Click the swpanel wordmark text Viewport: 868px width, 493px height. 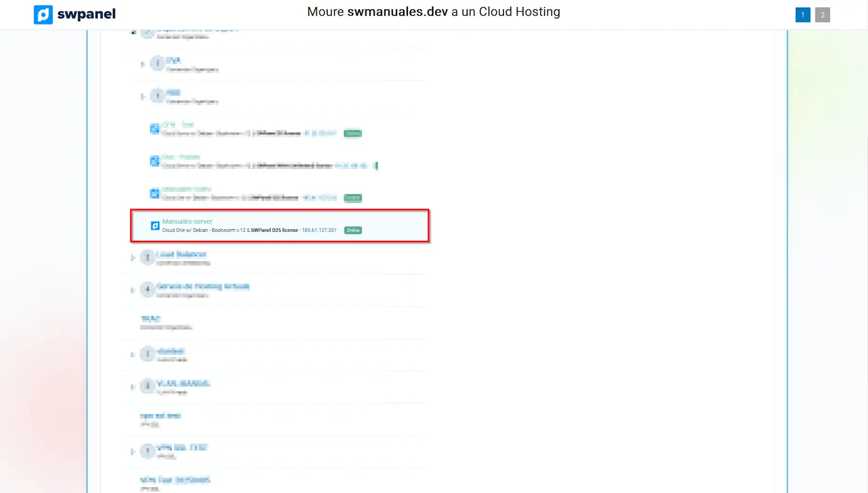[x=86, y=14]
